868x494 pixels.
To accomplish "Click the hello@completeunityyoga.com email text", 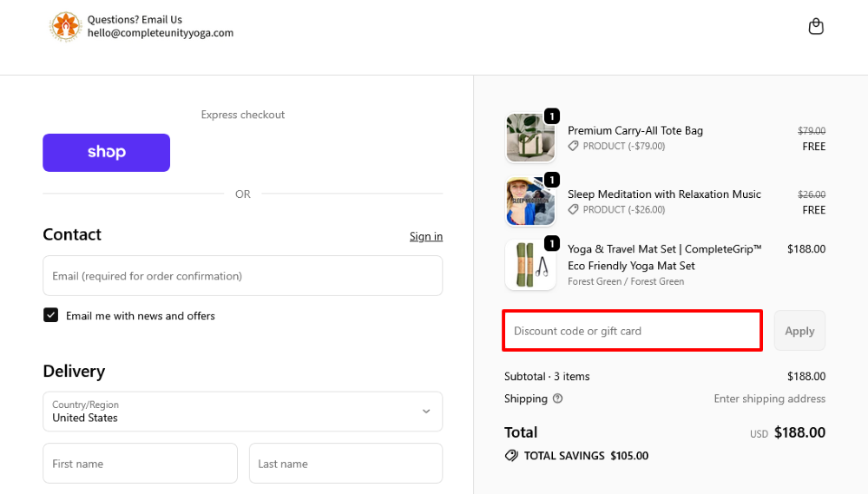I will (161, 33).
